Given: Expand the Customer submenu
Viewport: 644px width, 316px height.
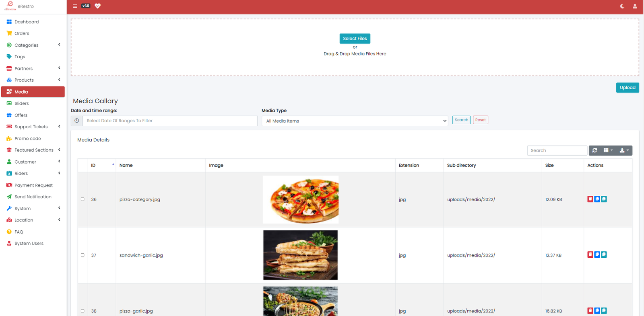Looking at the screenshot, I should click(x=33, y=162).
